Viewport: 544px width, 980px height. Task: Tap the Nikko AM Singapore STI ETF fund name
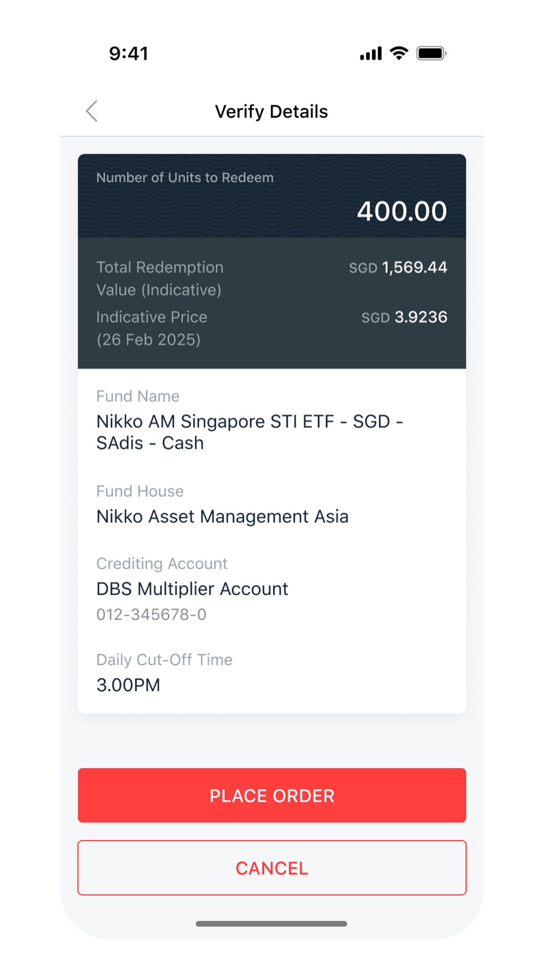click(x=249, y=432)
